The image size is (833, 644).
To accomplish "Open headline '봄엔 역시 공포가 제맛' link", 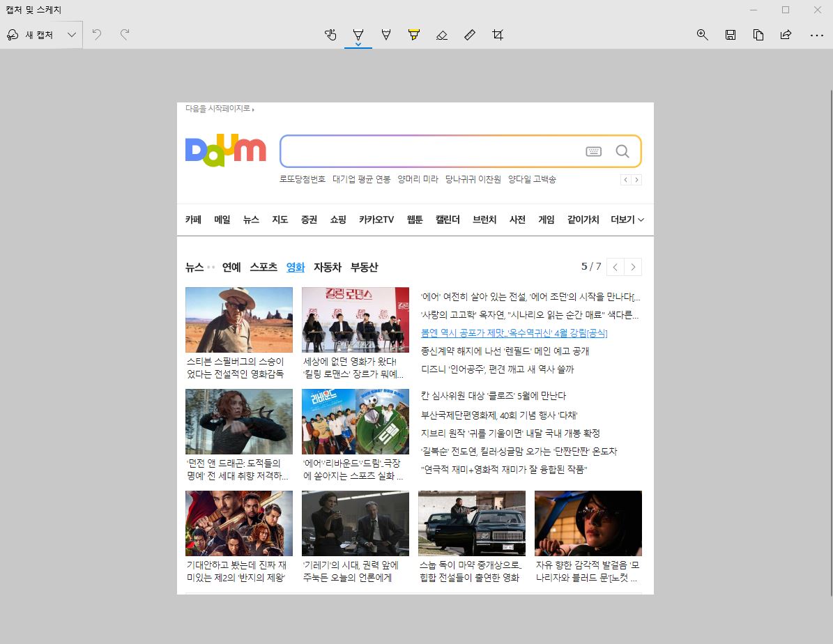I will click(514, 333).
